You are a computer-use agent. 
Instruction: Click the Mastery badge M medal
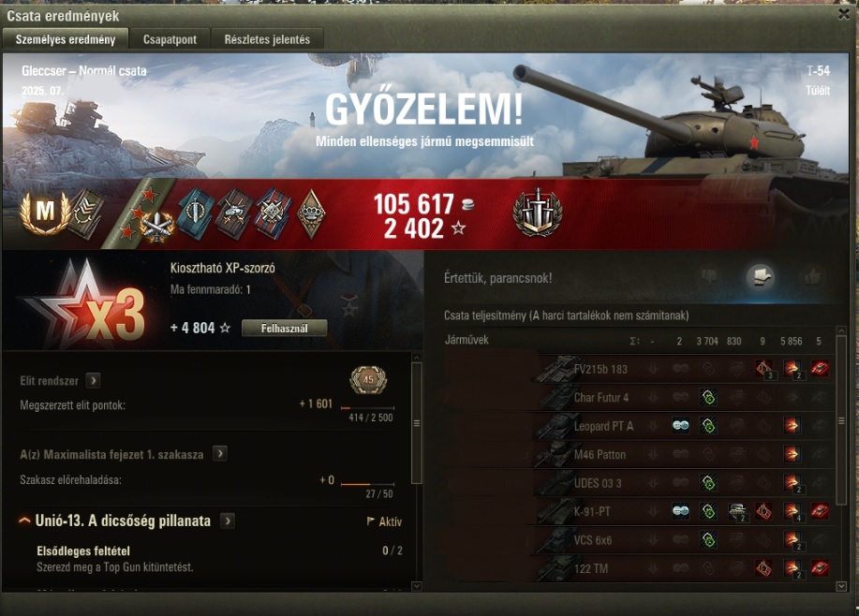pyautogui.click(x=45, y=212)
